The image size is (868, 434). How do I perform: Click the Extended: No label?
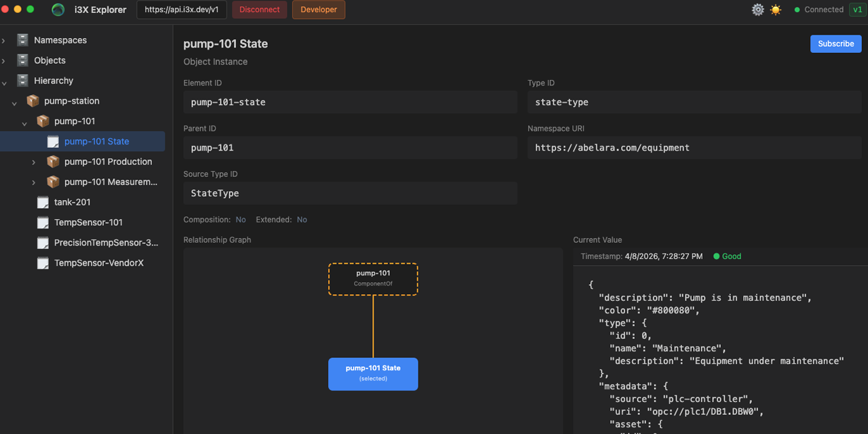tap(281, 220)
